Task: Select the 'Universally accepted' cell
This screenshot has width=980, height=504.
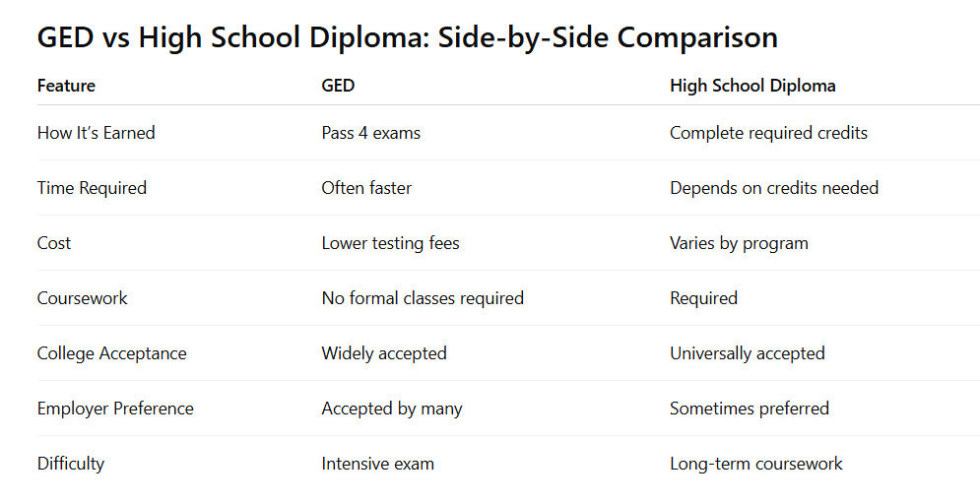Action: (748, 353)
